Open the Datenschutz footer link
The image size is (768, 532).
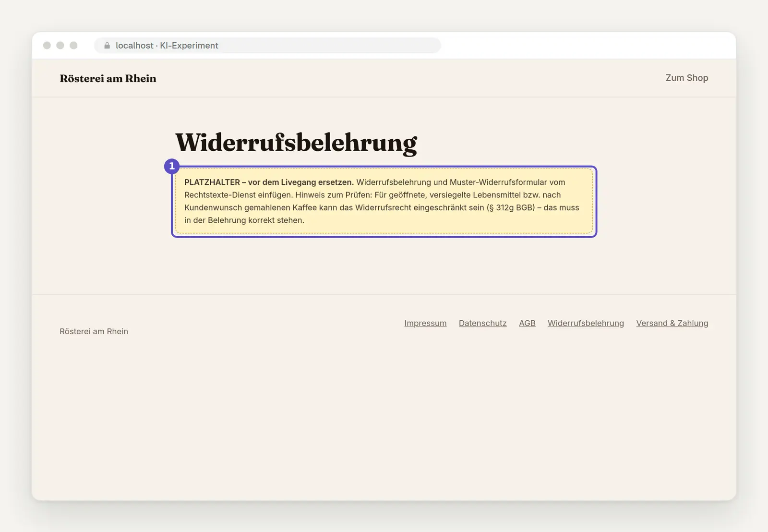coord(482,323)
